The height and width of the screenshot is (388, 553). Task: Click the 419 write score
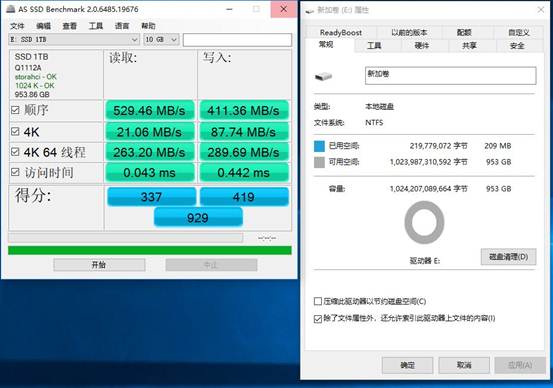(x=244, y=196)
